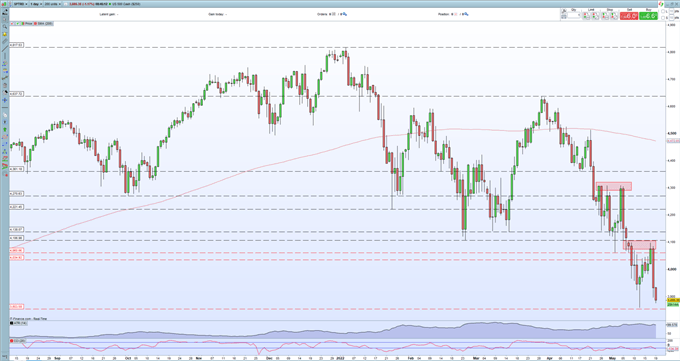Open the positions list icon next to Position
680x361 pixels.
point(466,14)
